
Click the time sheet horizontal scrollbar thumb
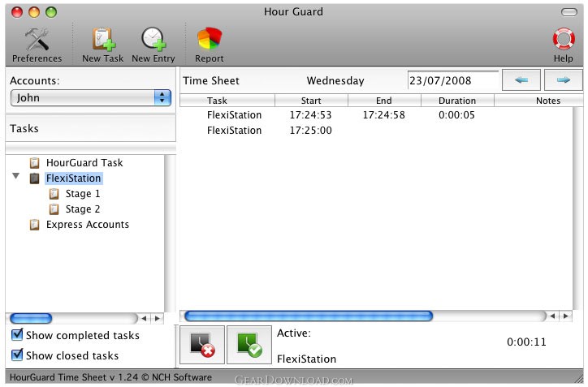tap(309, 316)
